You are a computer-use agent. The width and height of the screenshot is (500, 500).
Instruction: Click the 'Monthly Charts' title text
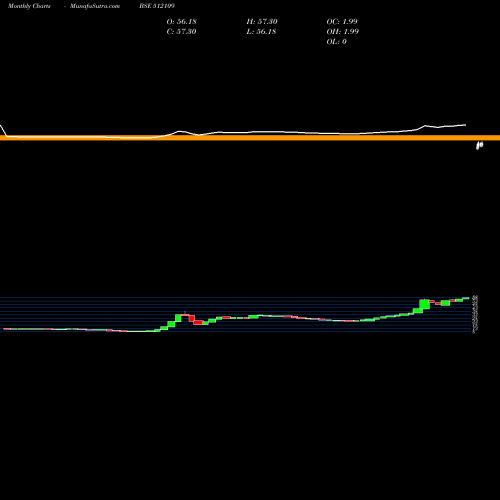[29, 6]
